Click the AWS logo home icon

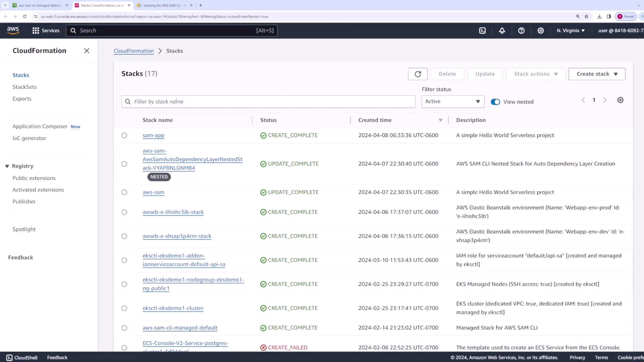[x=13, y=31]
